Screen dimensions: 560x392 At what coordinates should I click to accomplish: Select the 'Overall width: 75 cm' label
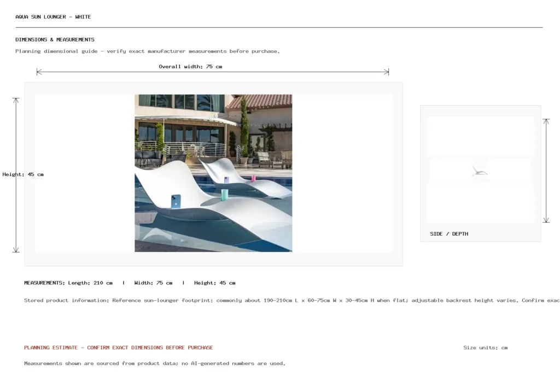[x=190, y=66]
